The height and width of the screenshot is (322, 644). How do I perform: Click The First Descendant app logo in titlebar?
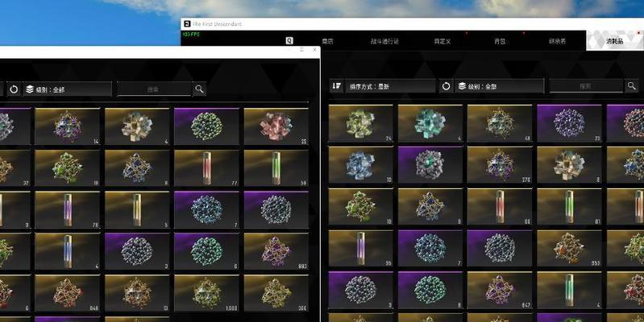(187, 24)
